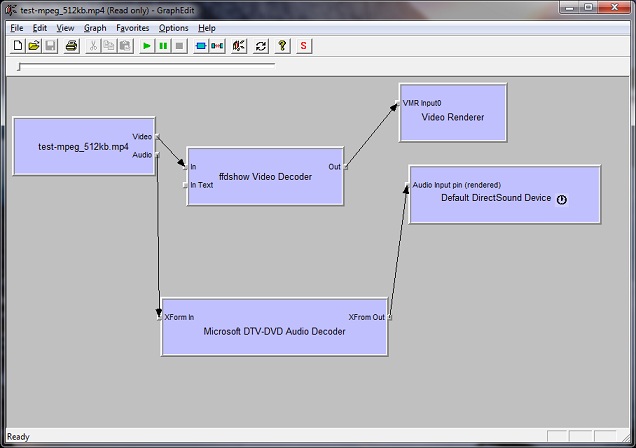Click the Print icon in toolbar
Image resolution: width=636 pixels, height=448 pixels.
pyautogui.click(x=71, y=46)
